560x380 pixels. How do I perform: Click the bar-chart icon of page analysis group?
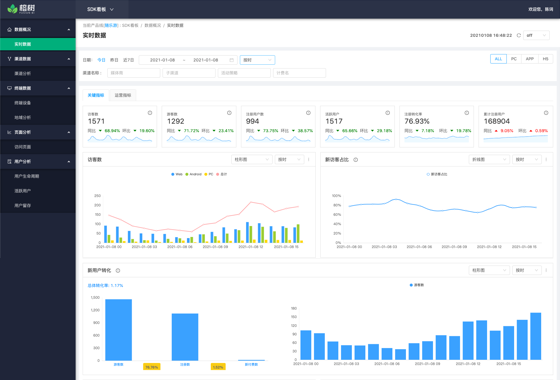9,132
